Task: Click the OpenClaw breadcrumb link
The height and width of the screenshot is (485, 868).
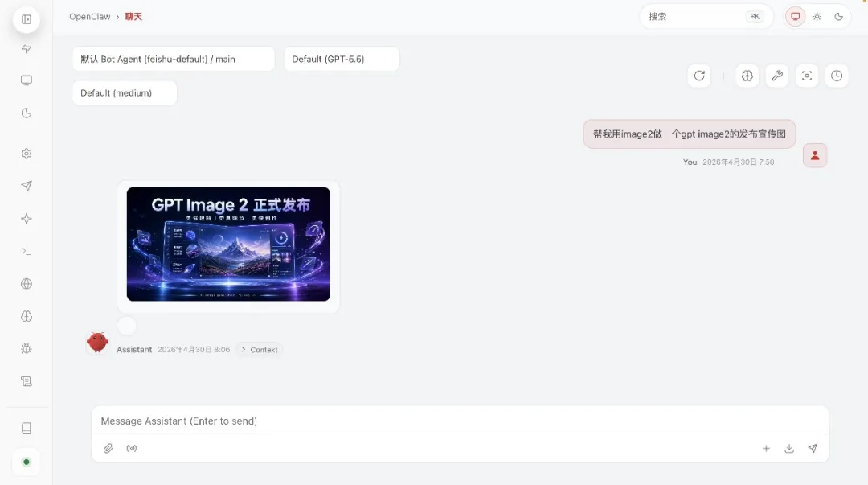Action: point(90,17)
